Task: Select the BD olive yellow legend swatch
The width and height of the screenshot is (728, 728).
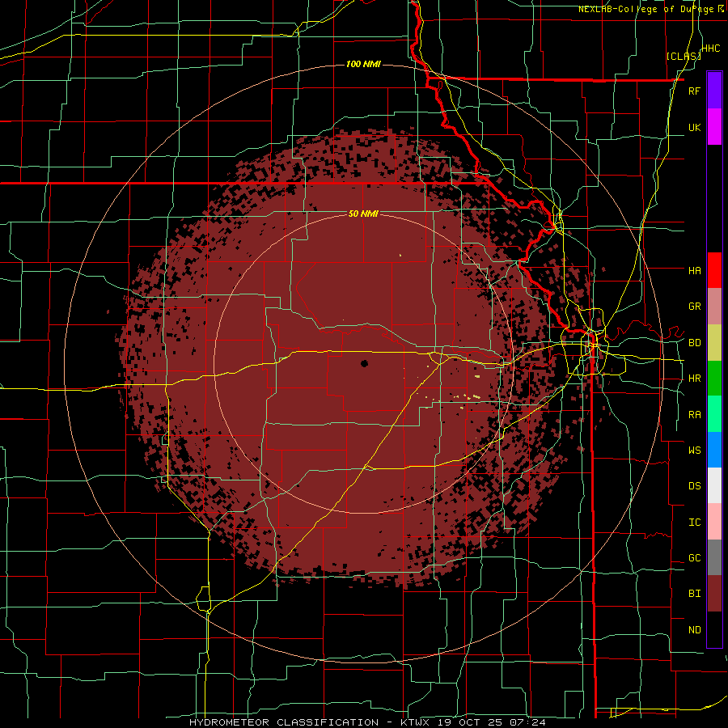Action: (714, 343)
